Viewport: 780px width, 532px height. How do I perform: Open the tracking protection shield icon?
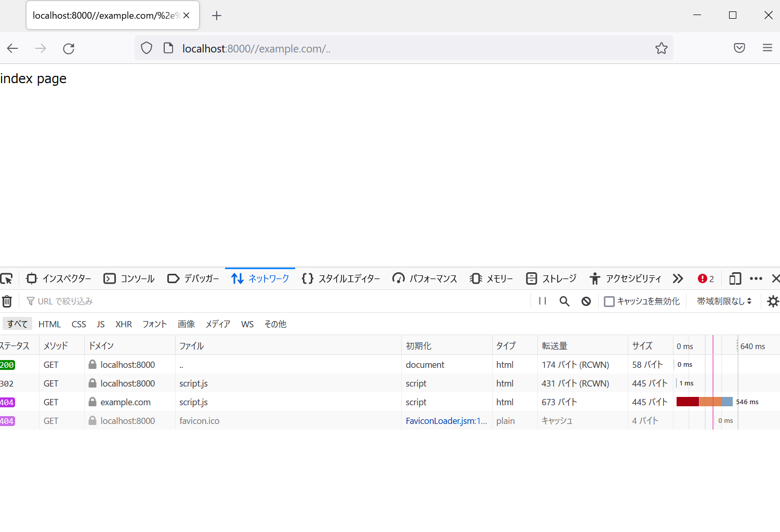147,48
